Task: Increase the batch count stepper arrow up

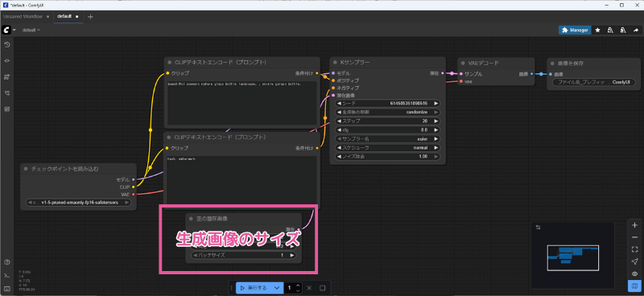Action: (x=299, y=286)
